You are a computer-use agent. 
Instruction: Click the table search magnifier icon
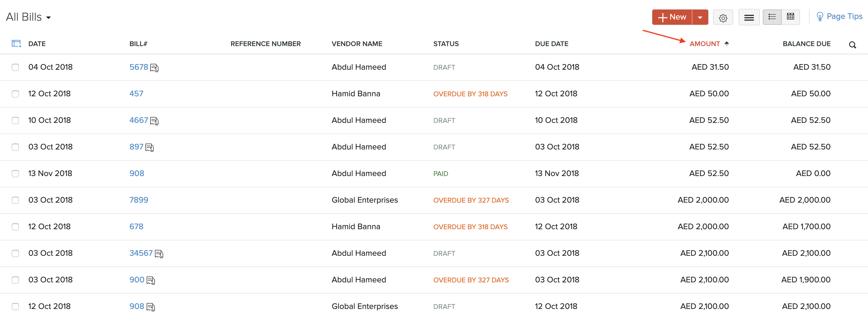[x=852, y=45]
